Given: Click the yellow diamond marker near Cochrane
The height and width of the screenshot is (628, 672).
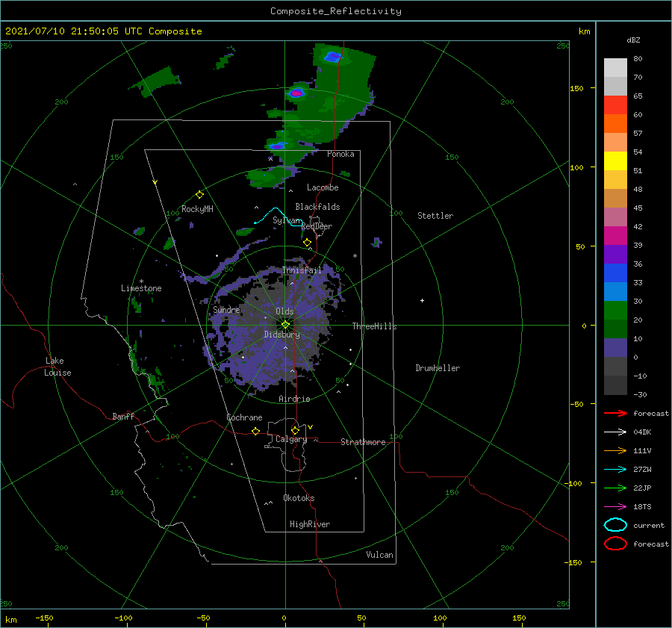Looking at the screenshot, I should point(255,432).
